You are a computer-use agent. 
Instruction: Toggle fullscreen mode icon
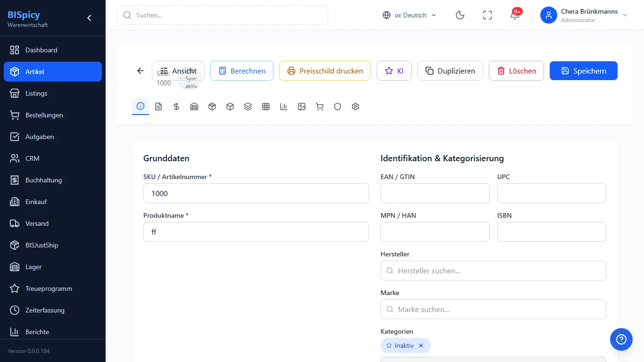coord(487,15)
